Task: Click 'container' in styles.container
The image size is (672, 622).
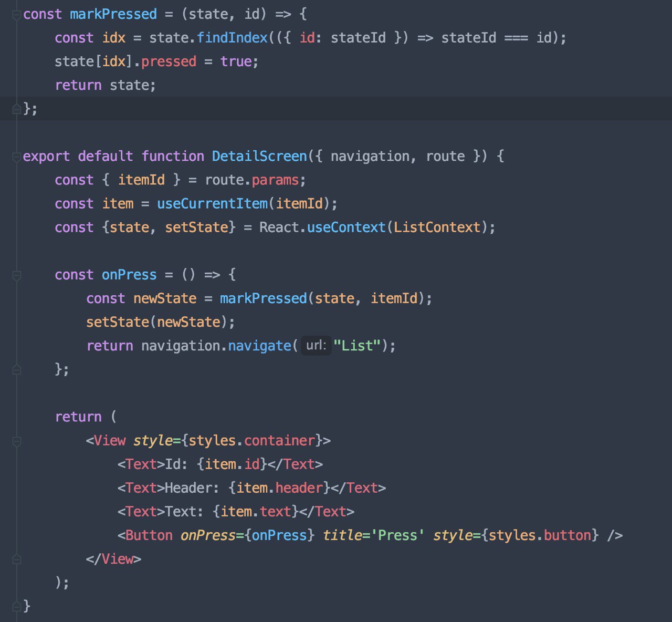Action: [279, 440]
